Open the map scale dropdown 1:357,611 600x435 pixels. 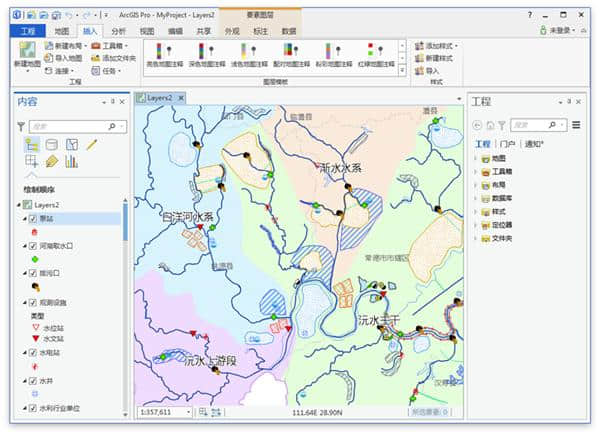click(x=190, y=412)
